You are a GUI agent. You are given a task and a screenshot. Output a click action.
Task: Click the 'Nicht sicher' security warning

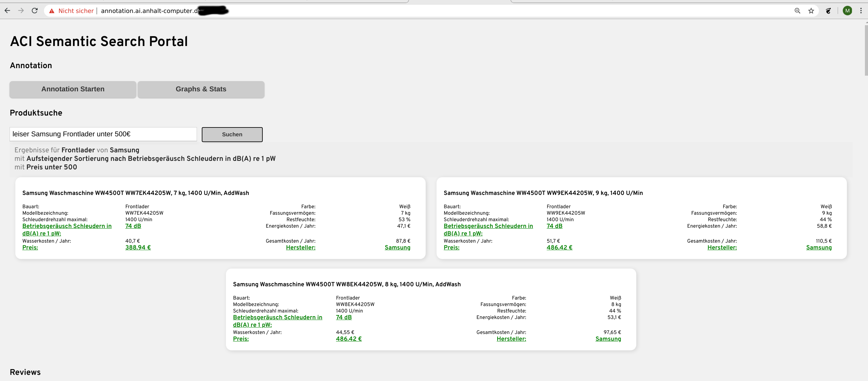[71, 11]
